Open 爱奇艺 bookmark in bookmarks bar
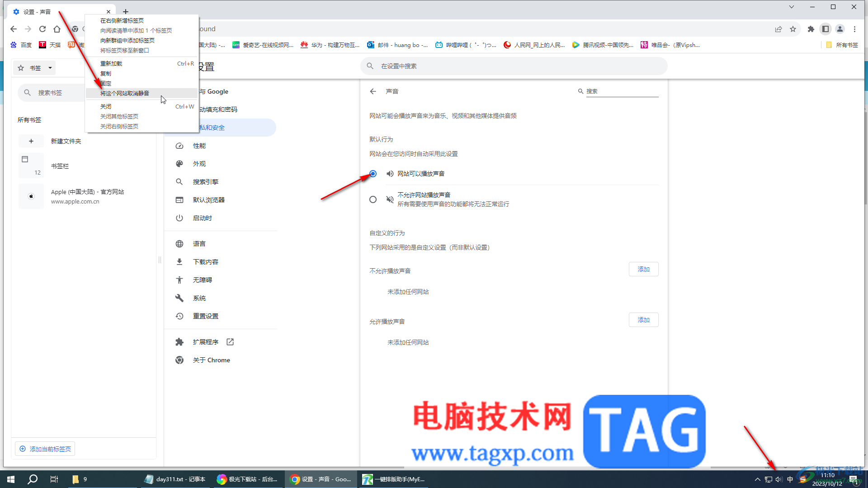 (x=263, y=45)
